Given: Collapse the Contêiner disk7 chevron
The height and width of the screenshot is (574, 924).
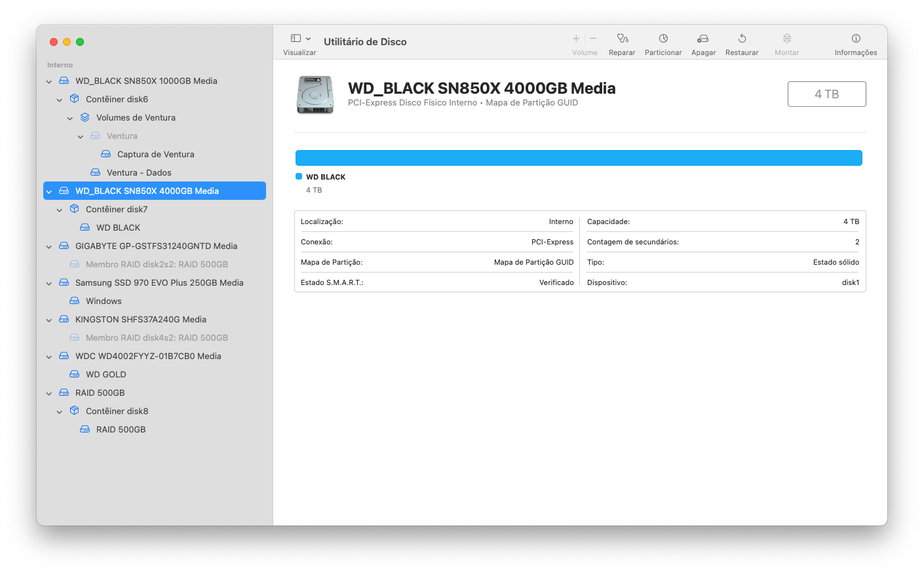Looking at the screenshot, I should [x=60, y=210].
